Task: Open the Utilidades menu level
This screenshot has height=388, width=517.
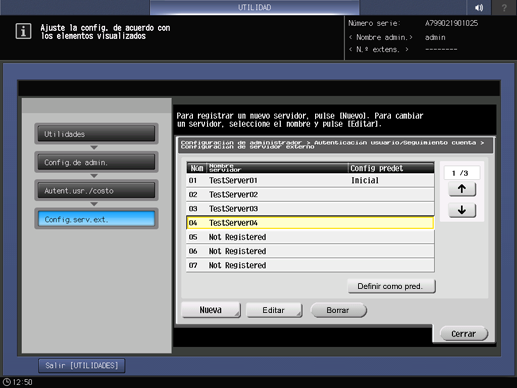Action: coord(96,134)
